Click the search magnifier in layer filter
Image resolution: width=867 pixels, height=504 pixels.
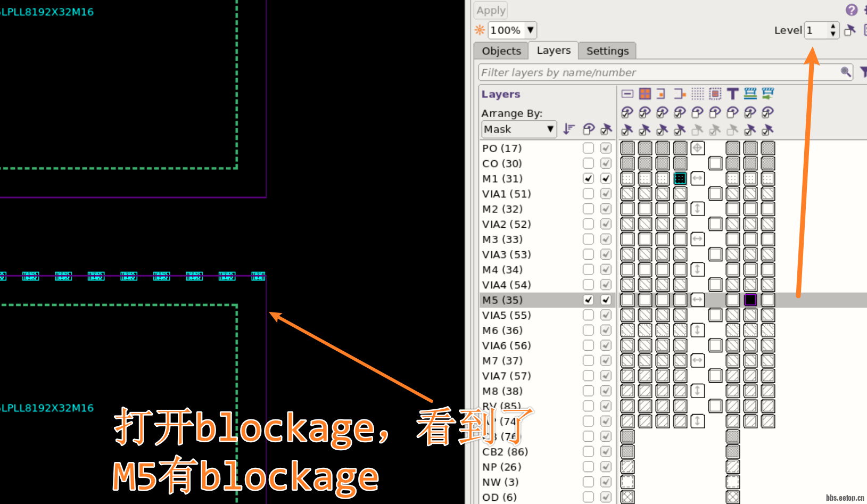click(x=845, y=72)
